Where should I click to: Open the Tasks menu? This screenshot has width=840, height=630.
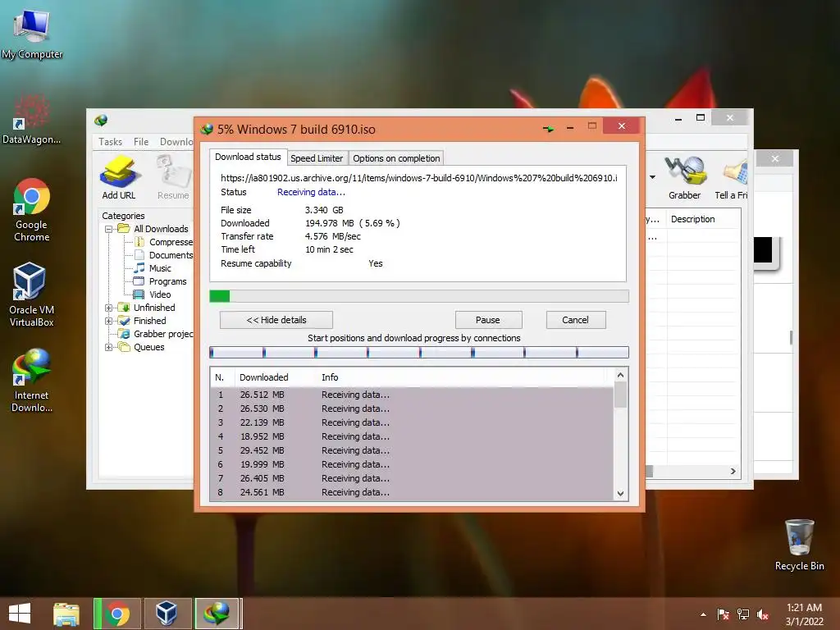click(111, 141)
